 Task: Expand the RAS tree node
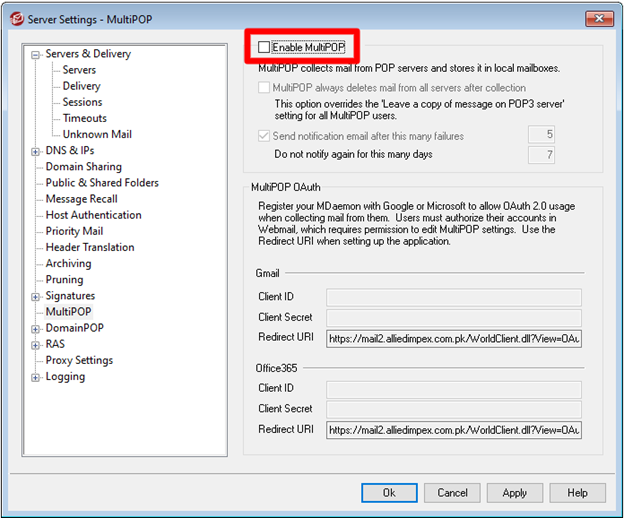(36, 344)
